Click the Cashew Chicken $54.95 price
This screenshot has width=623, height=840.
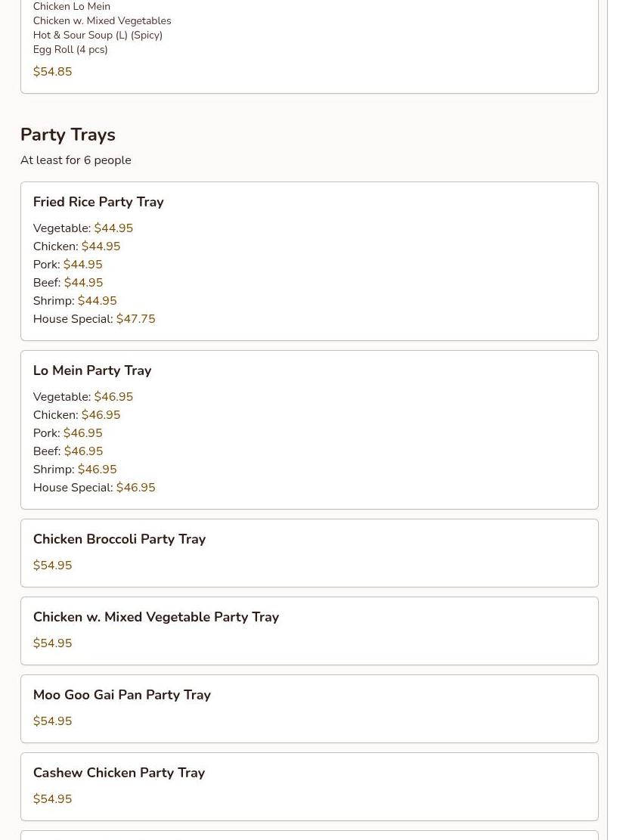[52, 798]
